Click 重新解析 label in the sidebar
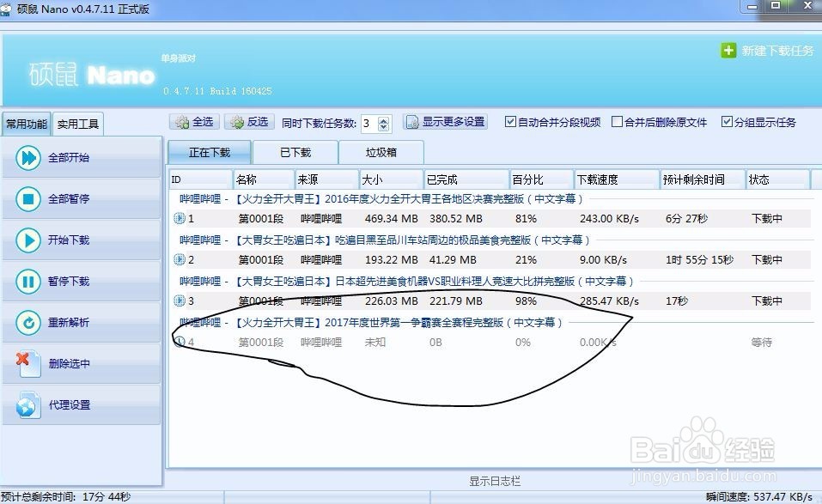Screen dimensions: 822x504 (69, 323)
